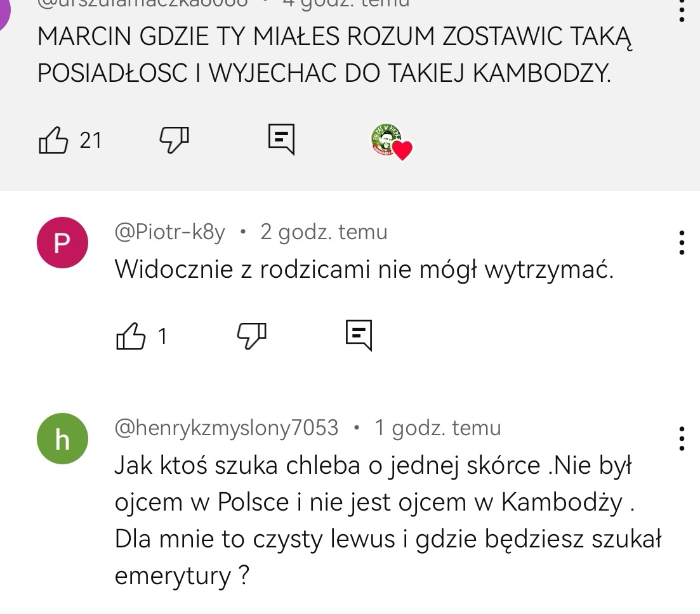Tap the creator heart badge
This screenshot has width=700, height=614.
pyautogui.click(x=391, y=142)
